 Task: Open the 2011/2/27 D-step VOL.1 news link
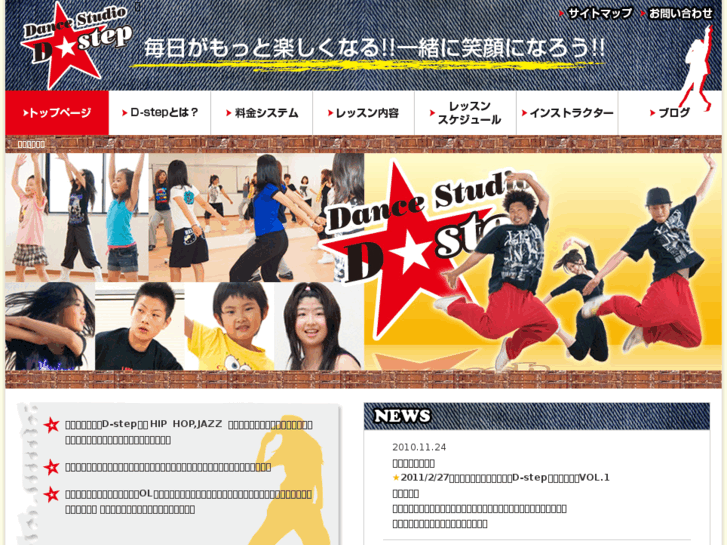point(505,477)
